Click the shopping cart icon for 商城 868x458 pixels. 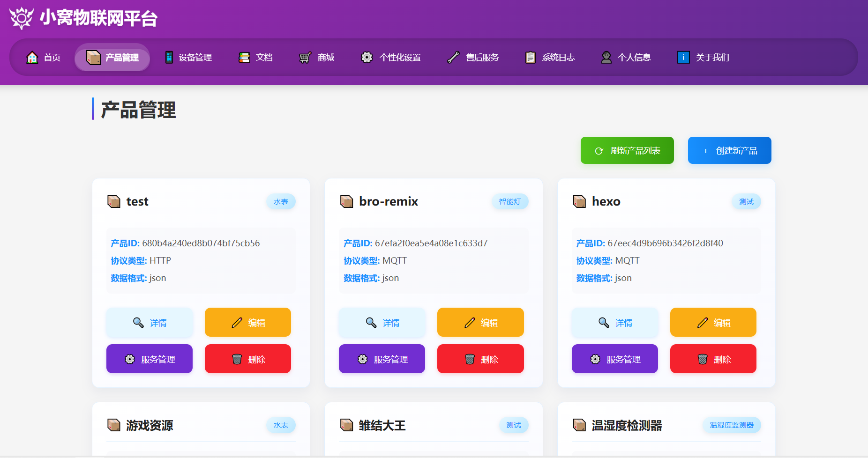pos(305,57)
